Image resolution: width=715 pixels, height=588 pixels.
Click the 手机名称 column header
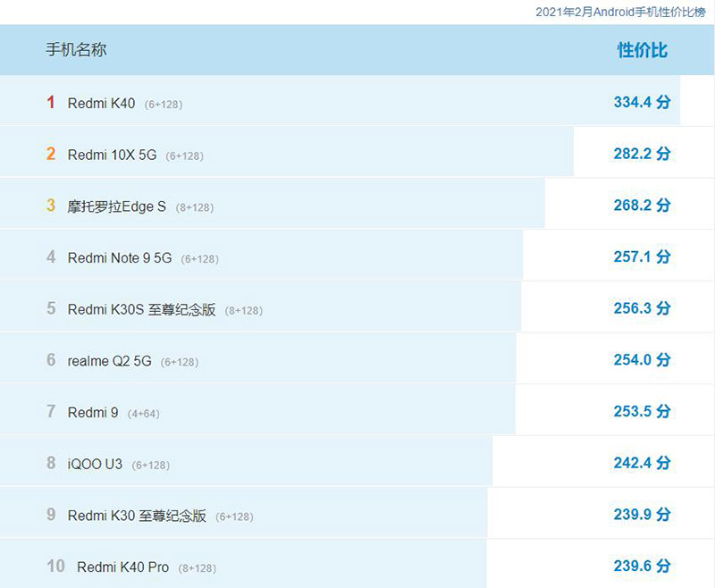pyautogui.click(x=76, y=50)
